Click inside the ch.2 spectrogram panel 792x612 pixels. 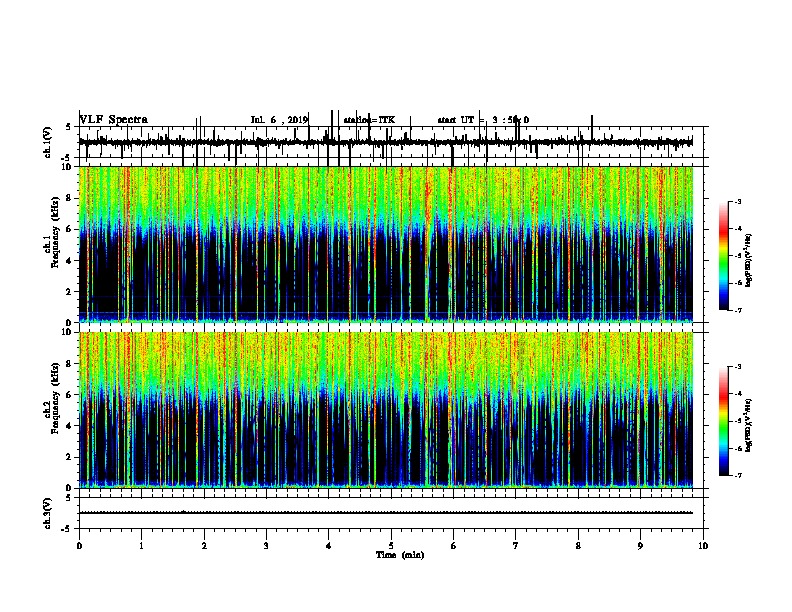385,410
